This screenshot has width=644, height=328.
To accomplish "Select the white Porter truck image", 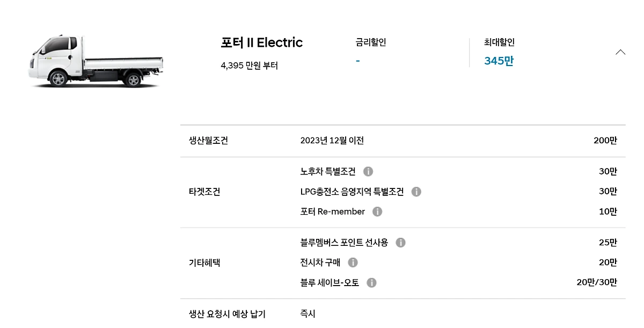I will click(96, 61).
